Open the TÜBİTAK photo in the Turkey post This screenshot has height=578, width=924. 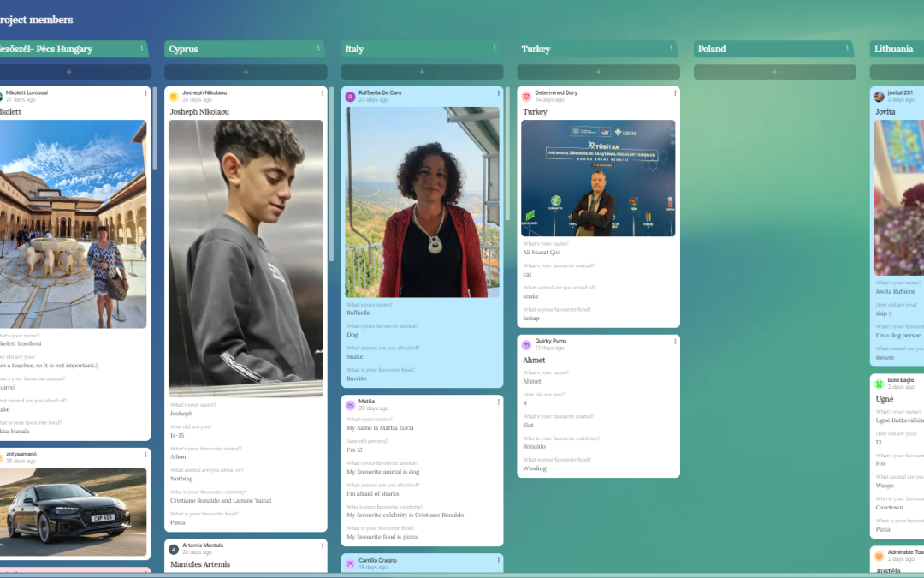point(598,178)
